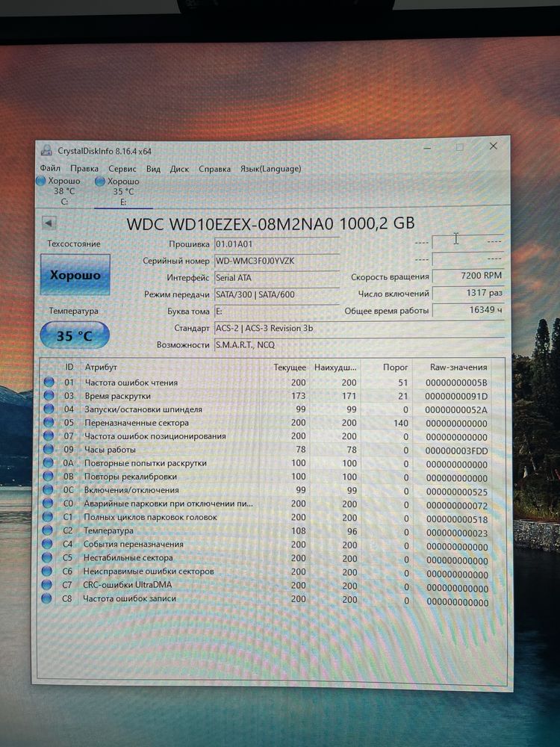
Task: Click the total work time value 16349 ч
Action: coord(467,310)
